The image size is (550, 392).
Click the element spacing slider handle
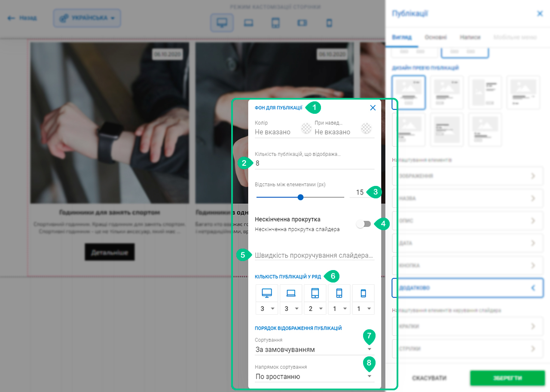300,197
